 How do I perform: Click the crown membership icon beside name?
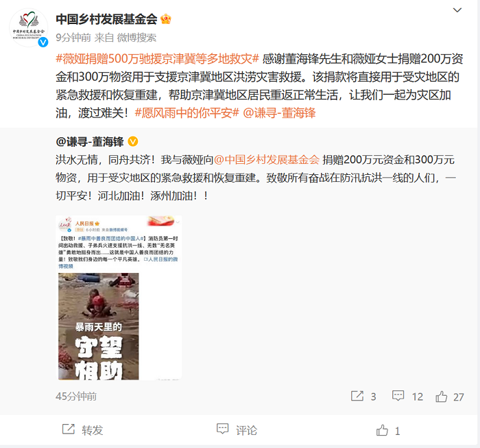pos(166,19)
